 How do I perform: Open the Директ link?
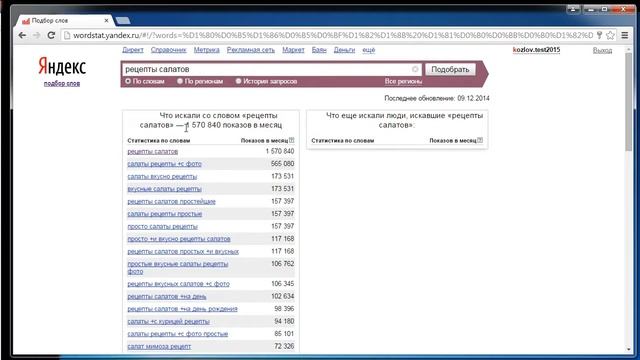point(133,50)
